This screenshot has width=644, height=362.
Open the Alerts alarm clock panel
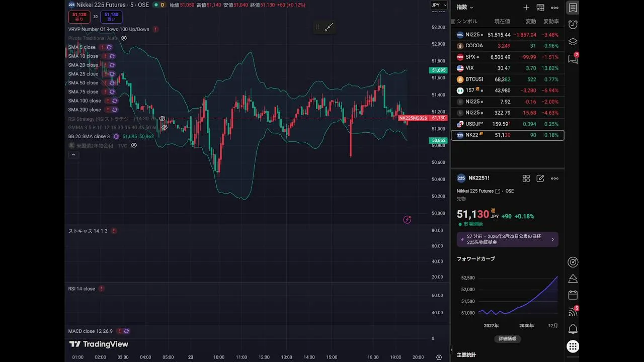573,25
